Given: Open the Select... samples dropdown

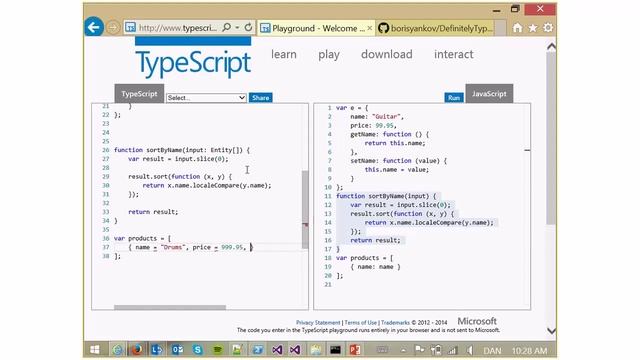Looking at the screenshot, I should (206, 98).
